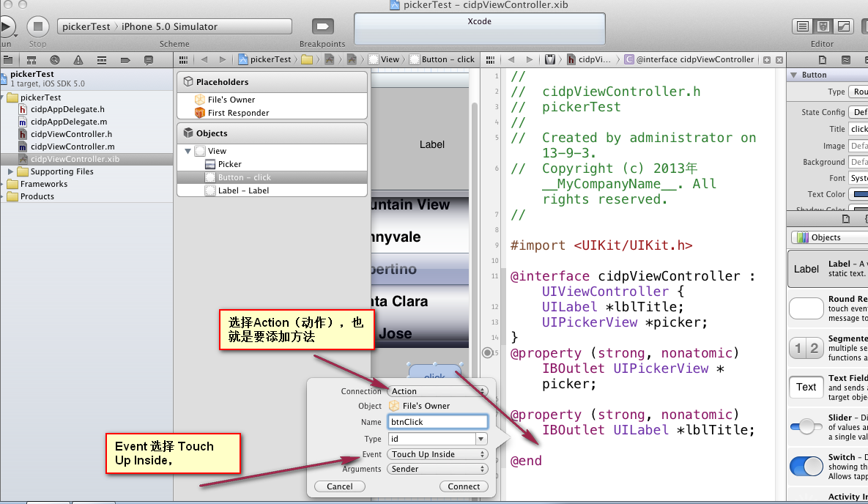Click the Cancel button in the popover
868x504 pixels.
339,486
